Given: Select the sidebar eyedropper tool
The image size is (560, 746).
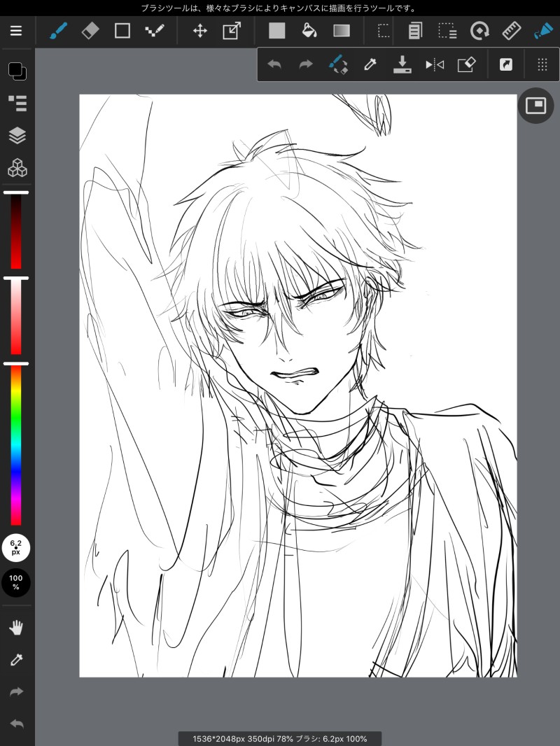Looking at the screenshot, I should [16, 660].
